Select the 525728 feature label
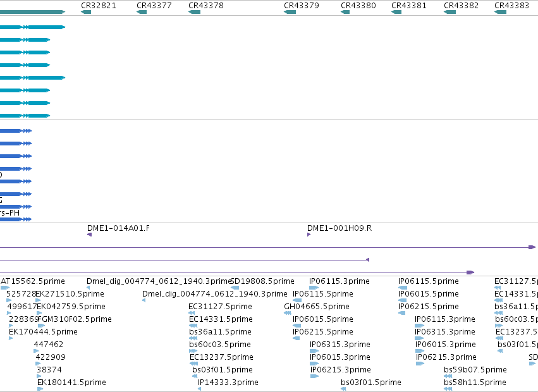Image resolution: width=538 pixels, height=392 pixels. [21, 294]
